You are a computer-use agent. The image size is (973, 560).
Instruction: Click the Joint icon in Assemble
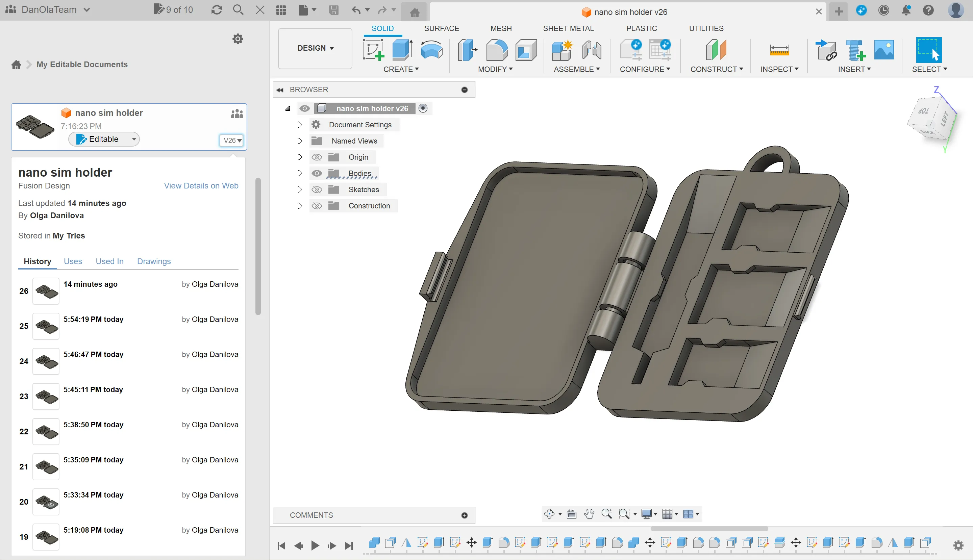click(x=592, y=50)
